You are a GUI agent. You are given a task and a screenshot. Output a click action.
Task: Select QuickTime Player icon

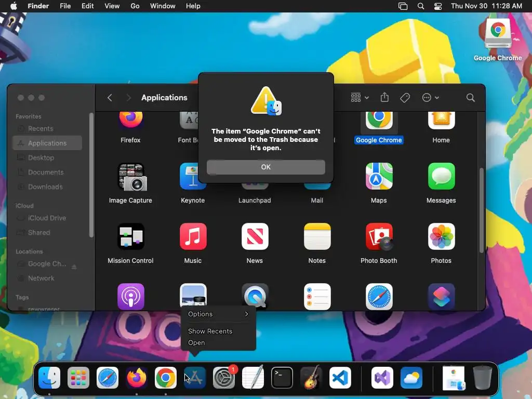(255, 297)
